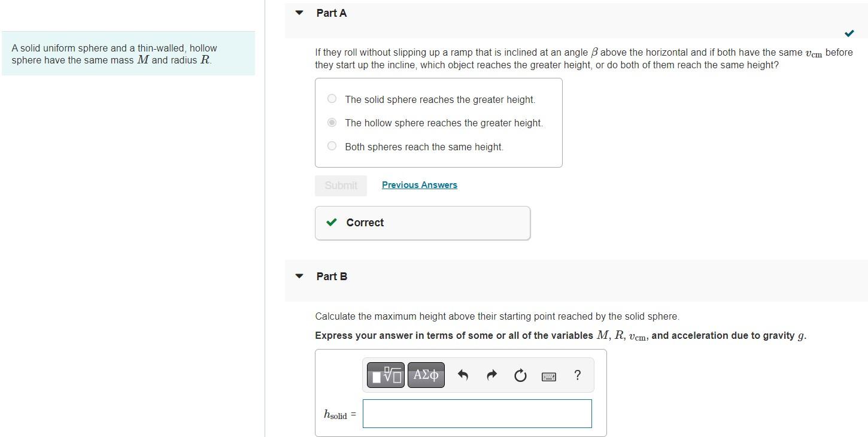Open help question mark icon

click(x=577, y=375)
